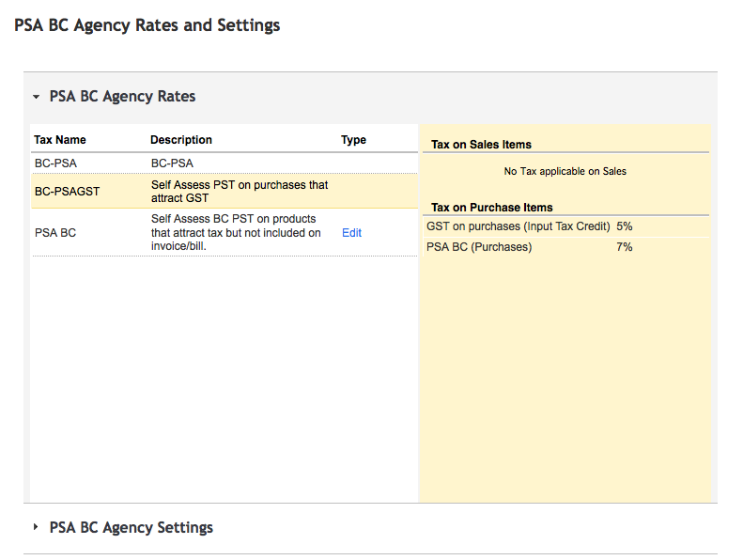743x560 pixels.
Task: Click the Self Assess BC PST description
Action: point(236,233)
